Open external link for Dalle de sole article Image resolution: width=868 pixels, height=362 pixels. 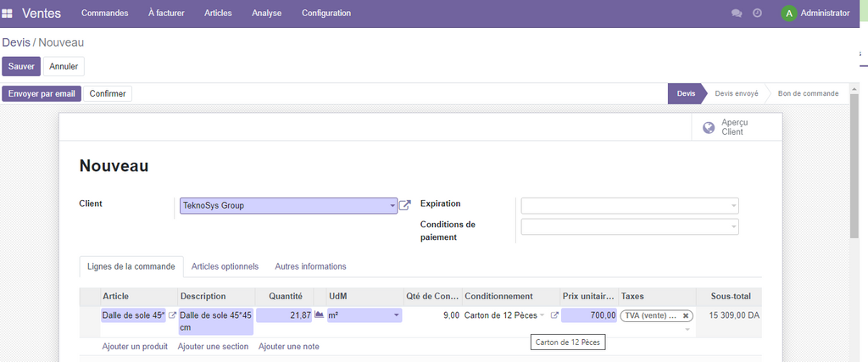(173, 315)
